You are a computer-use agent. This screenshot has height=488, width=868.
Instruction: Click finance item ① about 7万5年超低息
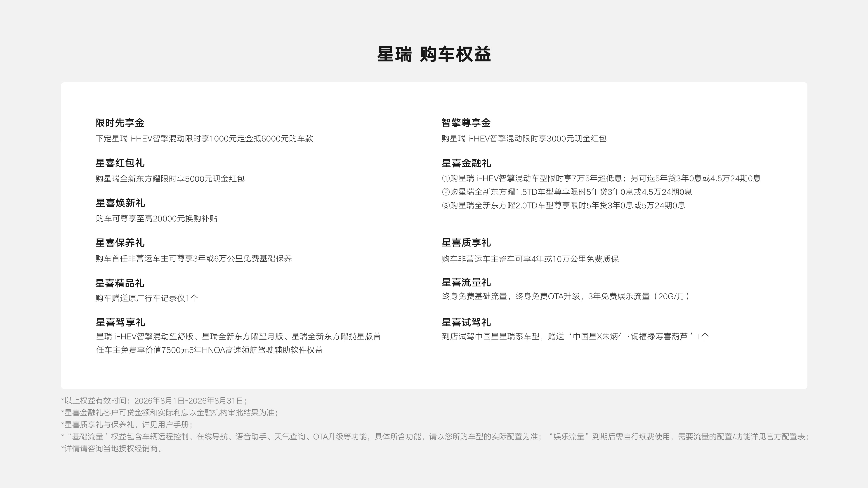pyautogui.click(x=601, y=178)
